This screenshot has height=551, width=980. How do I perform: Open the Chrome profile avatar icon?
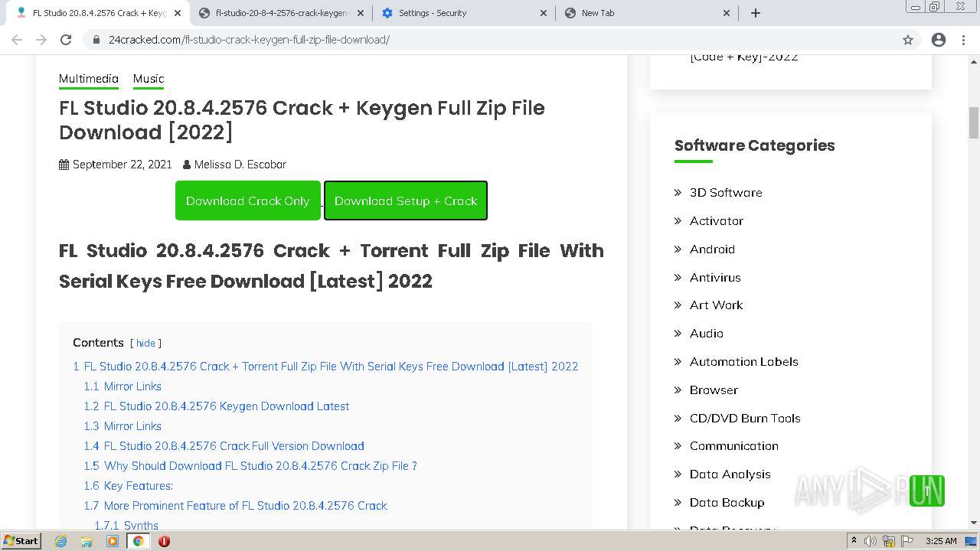[939, 40]
